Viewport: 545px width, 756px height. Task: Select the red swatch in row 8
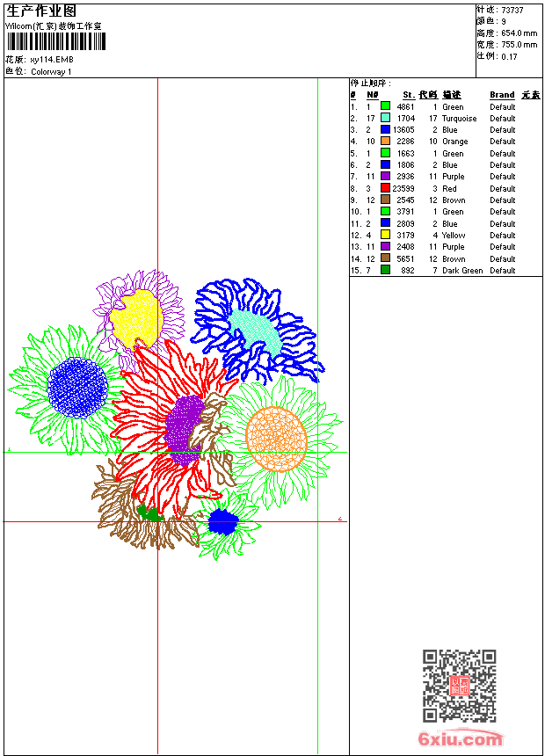click(385, 188)
